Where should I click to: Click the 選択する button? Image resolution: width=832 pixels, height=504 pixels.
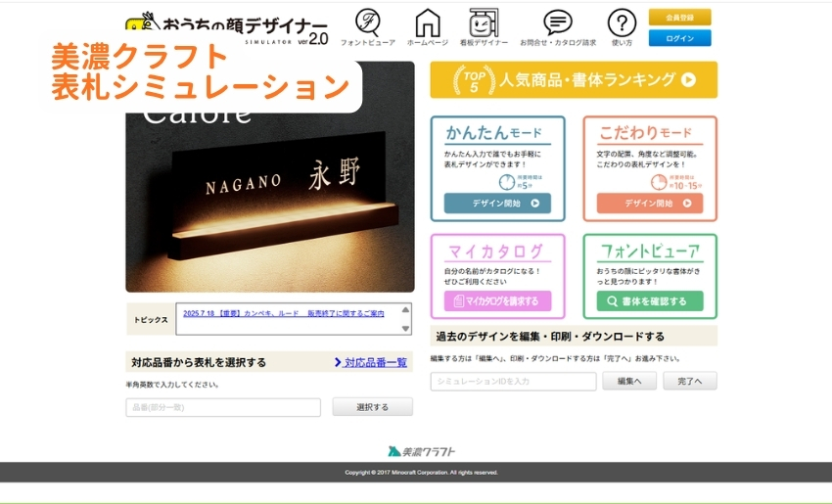pyautogui.click(x=373, y=407)
